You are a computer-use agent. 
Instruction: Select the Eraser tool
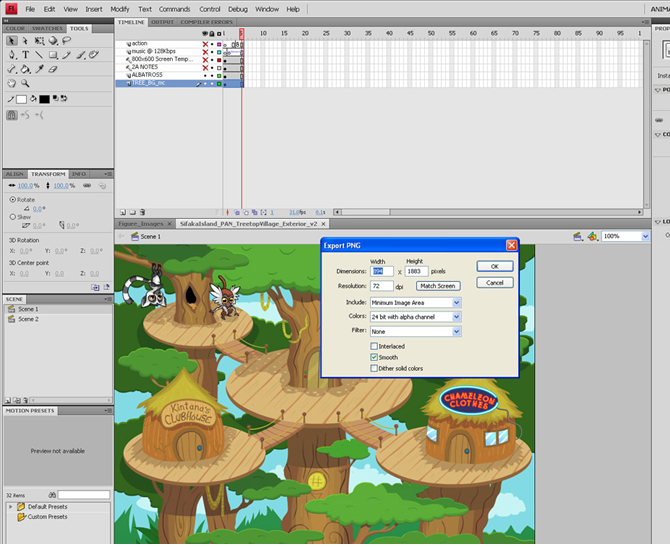(53, 70)
